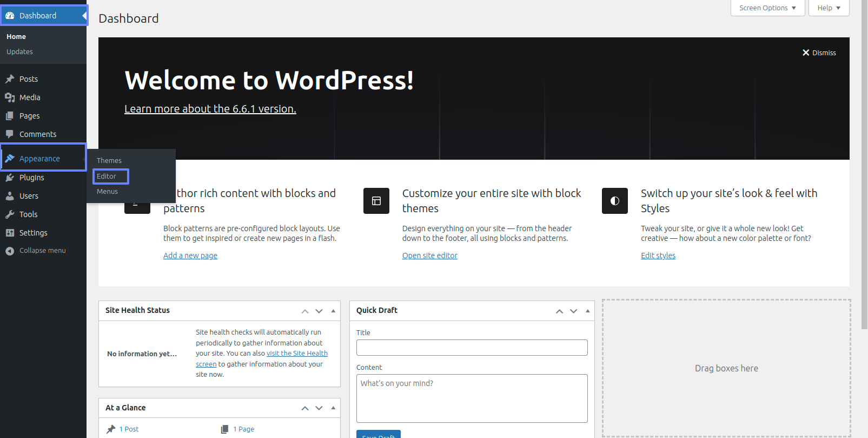Dismiss the Welcome to WordPress panel
Screen dimensions: 868x438
coord(819,53)
